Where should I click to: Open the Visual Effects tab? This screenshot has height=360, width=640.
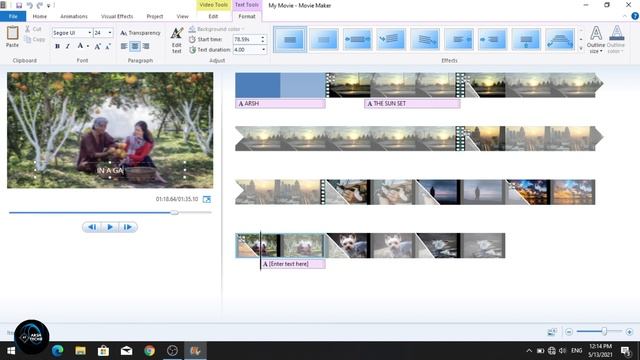pyautogui.click(x=117, y=16)
